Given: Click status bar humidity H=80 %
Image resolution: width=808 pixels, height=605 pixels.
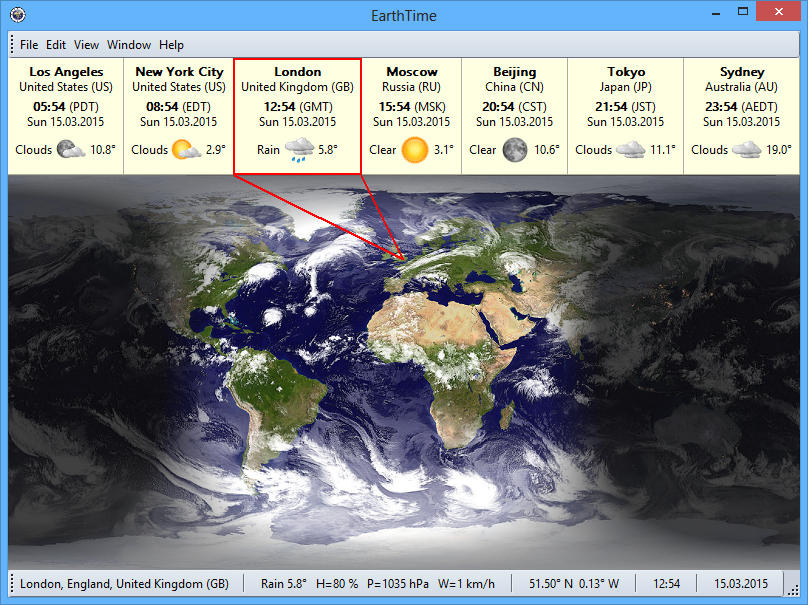Looking at the screenshot, I should pos(336,584).
